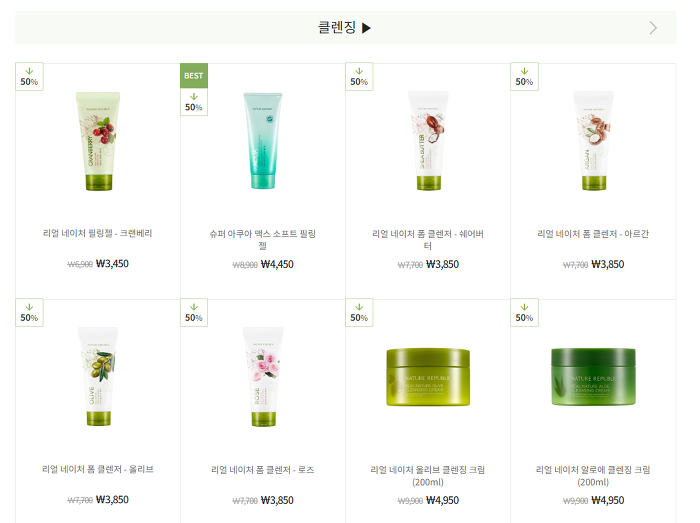Expand the 클렌징 section via right chevron
Viewport: 700px width, 523px height.
[653, 28]
